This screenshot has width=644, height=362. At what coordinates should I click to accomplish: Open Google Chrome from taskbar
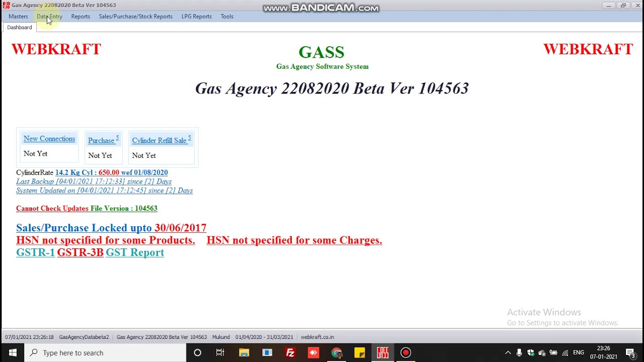coord(336,352)
